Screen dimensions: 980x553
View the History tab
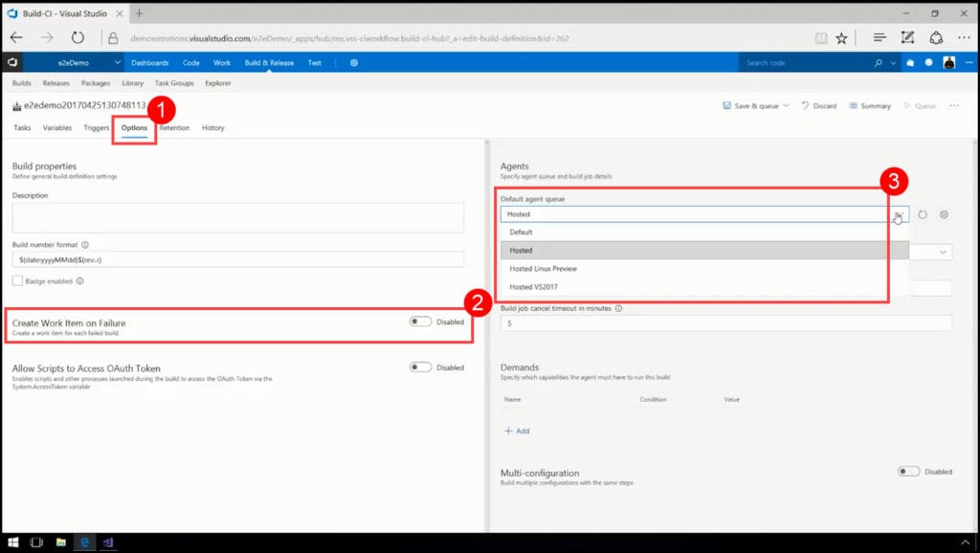(212, 127)
